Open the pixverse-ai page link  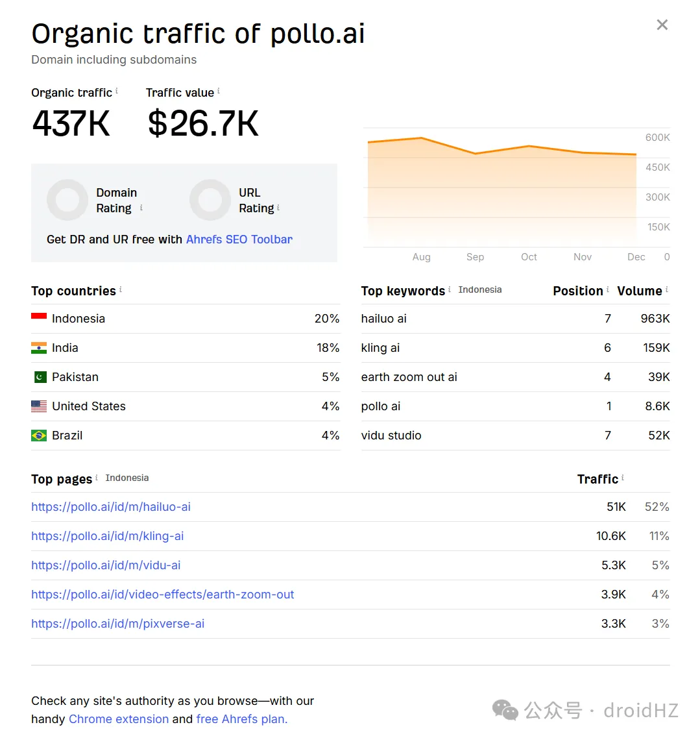tap(118, 624)
